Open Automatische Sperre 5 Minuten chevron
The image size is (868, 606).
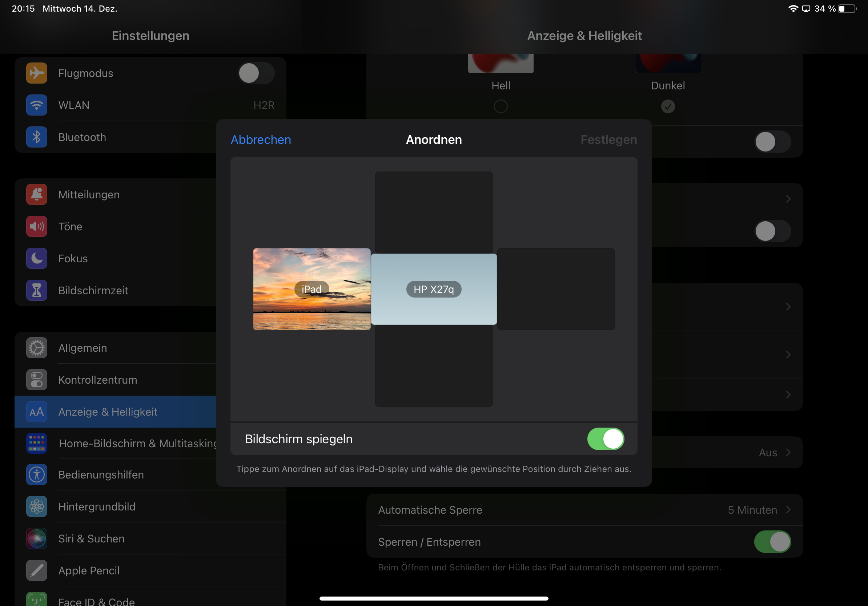pyautogui.click(x=788, y=510)
